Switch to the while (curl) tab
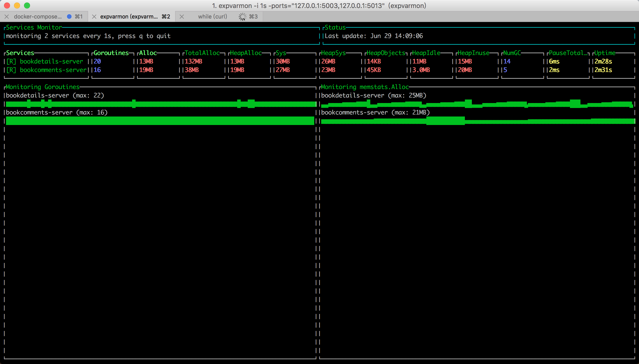This screenshot has height=364, width=639. [x=212, y=17]
